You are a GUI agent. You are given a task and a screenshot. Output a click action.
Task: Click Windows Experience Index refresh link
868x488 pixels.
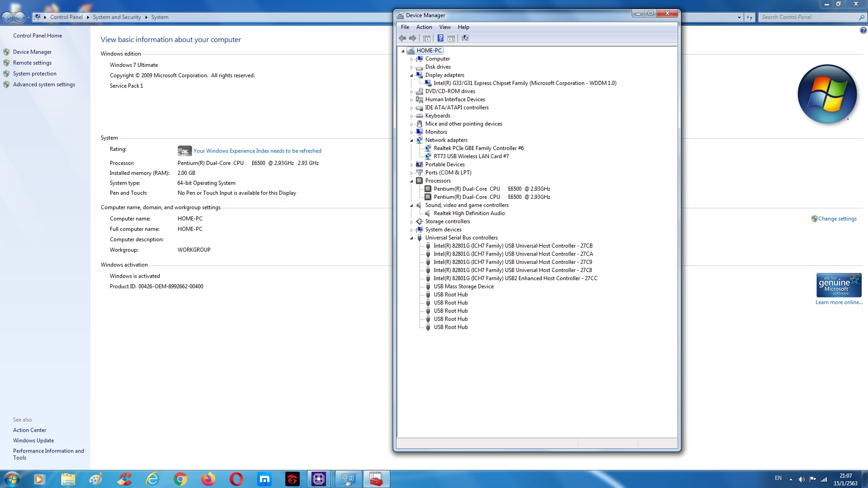(x=257, y=151)
